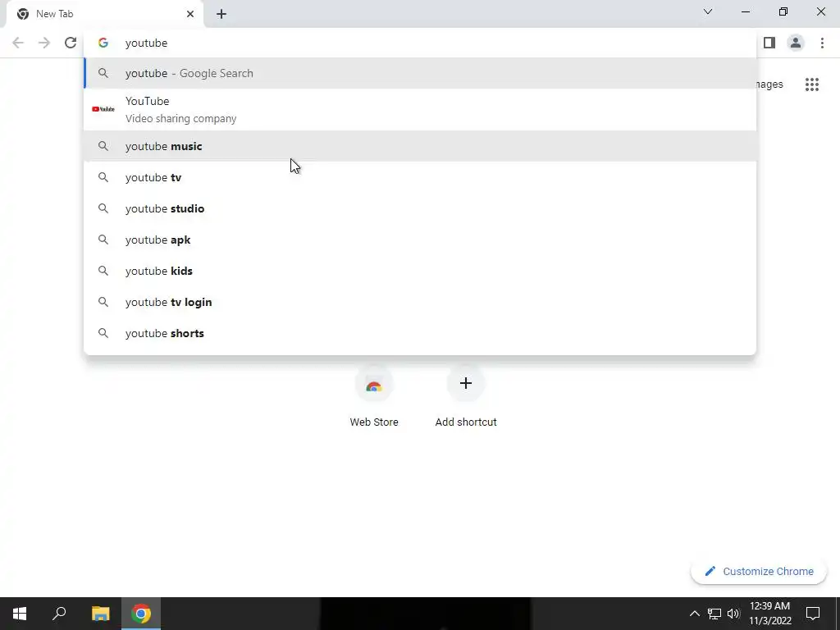
Task: Click the Add shortcut plus tile
Action: [x=466, y=397]
